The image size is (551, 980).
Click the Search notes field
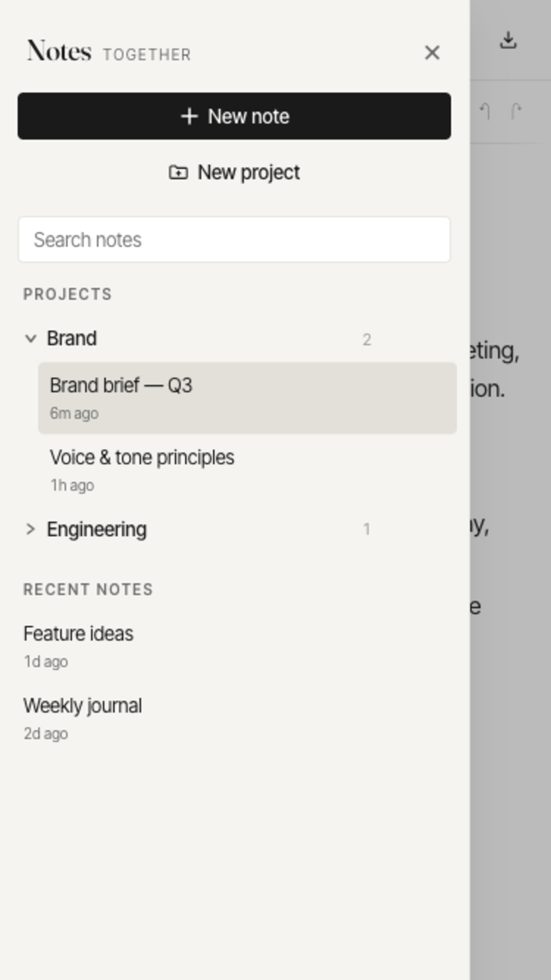point(234,239)
